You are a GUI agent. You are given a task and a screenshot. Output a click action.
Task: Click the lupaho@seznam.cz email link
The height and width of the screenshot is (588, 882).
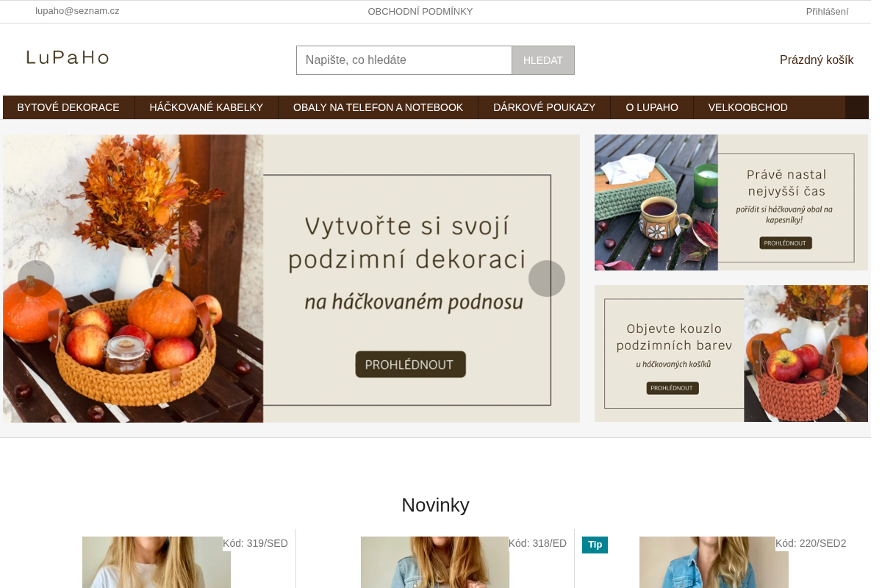(77, 11)
